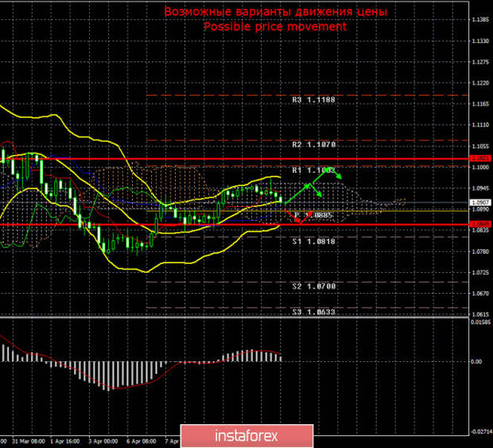
Task: Click the '3 Apr 00:00' time axis label
Action: [103, 442]
